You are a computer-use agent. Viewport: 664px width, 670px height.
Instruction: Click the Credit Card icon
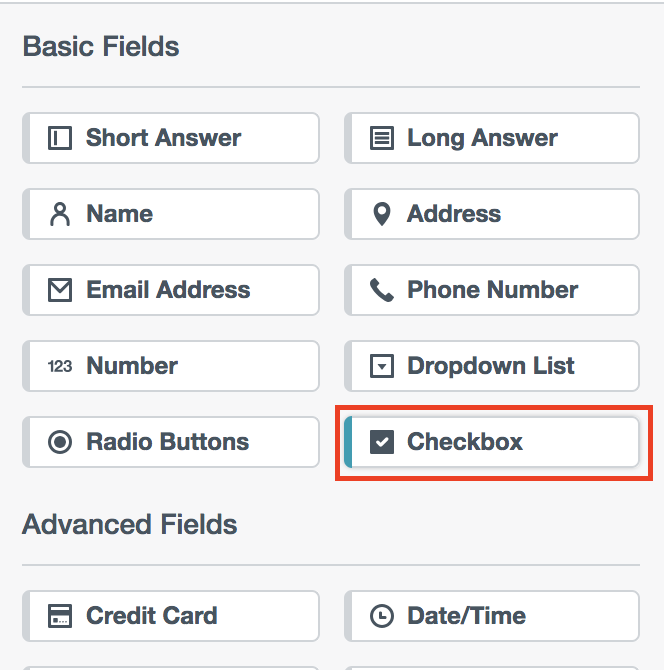pos(60,616)
